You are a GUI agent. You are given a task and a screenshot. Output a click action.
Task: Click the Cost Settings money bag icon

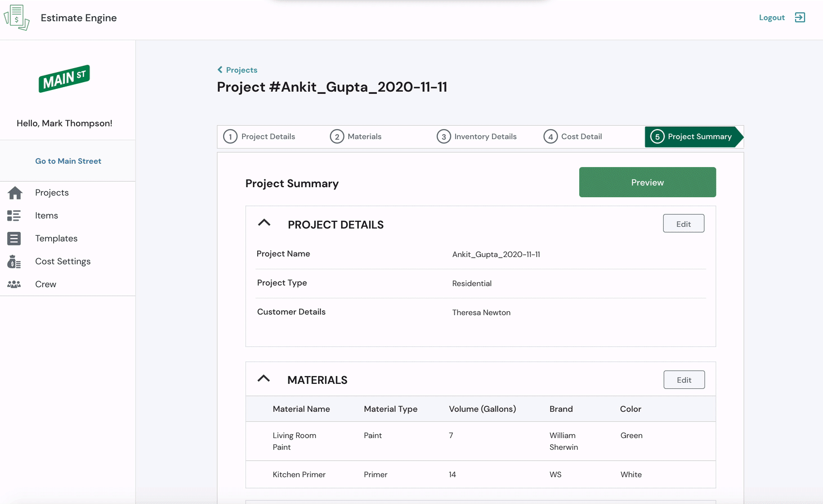14,261
